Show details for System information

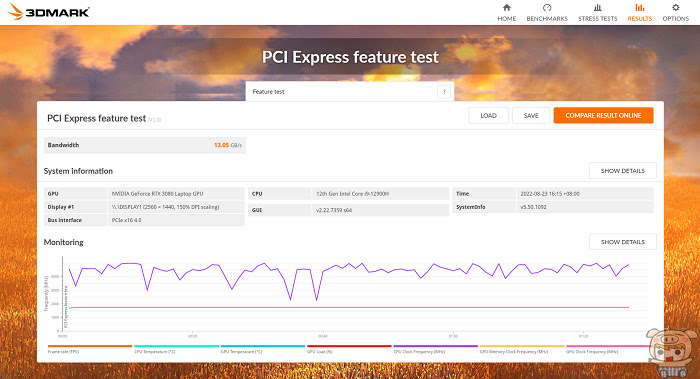(622, 171)
